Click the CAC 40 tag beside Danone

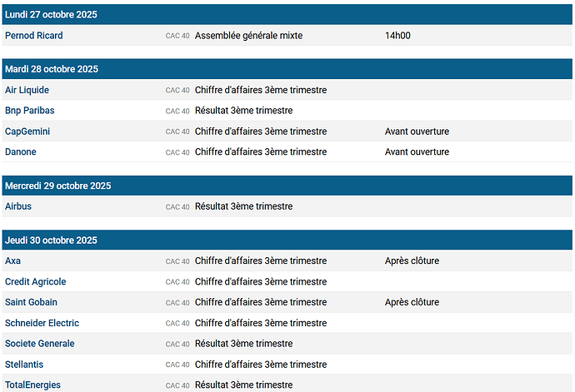tap(177, 152)
